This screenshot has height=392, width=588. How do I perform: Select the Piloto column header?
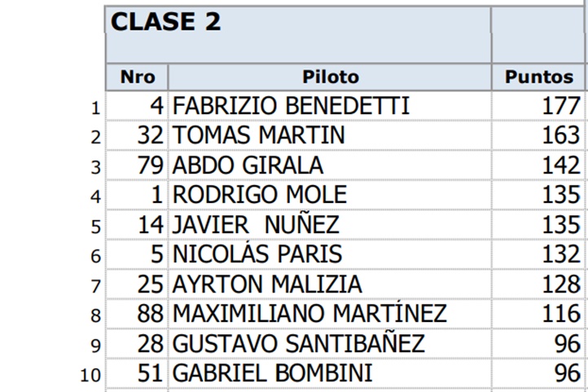tap(330, 77)
